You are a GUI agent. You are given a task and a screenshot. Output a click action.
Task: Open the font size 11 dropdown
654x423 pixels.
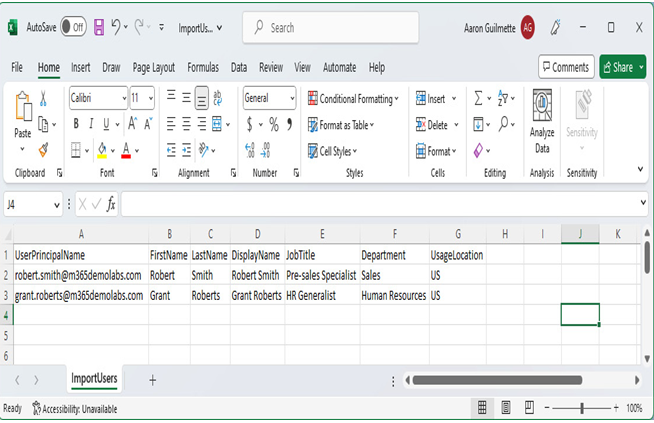(x=151, y=98)
